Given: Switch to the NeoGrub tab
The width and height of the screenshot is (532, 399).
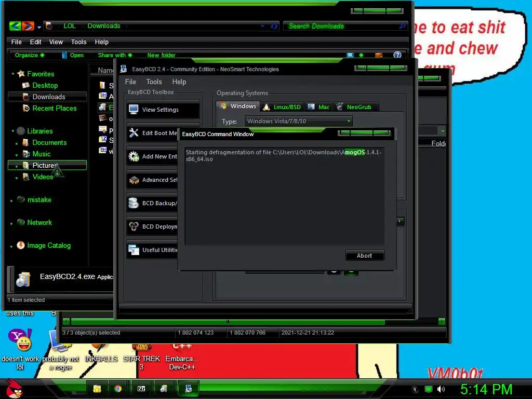Looking at the screenshot, I should point(355,107).
